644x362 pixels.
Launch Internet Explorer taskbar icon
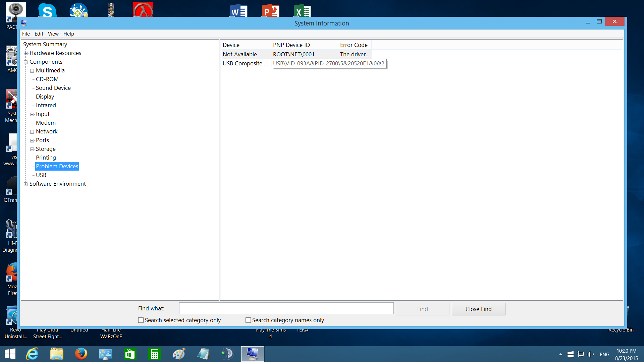coord(33,354)
